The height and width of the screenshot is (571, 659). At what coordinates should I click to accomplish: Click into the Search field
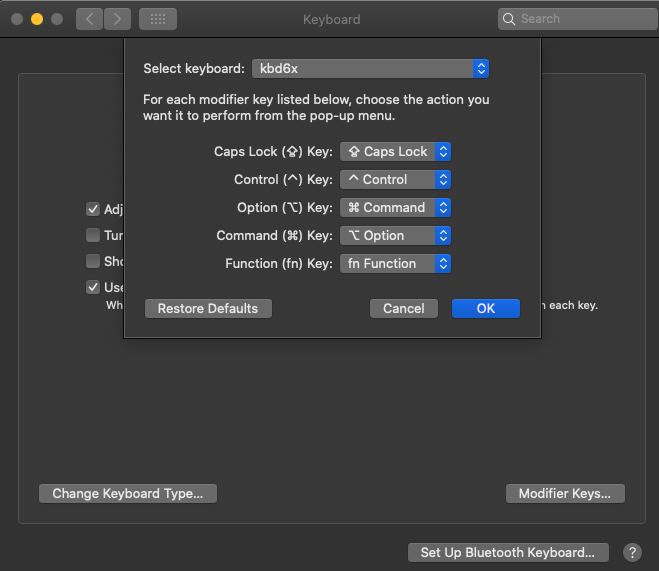click(x=578, y=19)
